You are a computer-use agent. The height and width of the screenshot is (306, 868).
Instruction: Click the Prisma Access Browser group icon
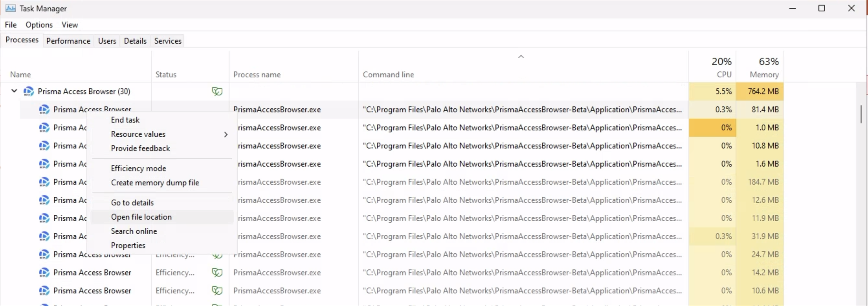point(28,91)
